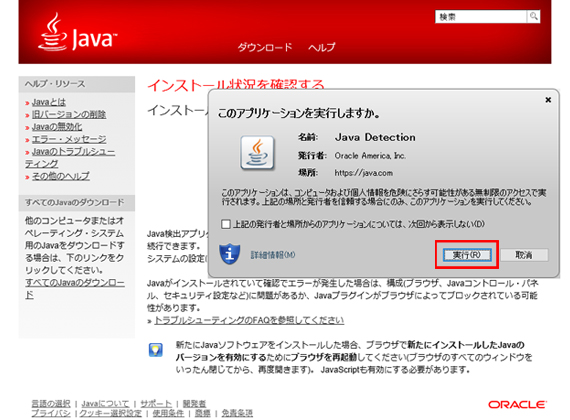The width and height of the screenshot is (570, 420).
Task: Click the クッキー選択設定 footer link
Action: coord(111,413)
